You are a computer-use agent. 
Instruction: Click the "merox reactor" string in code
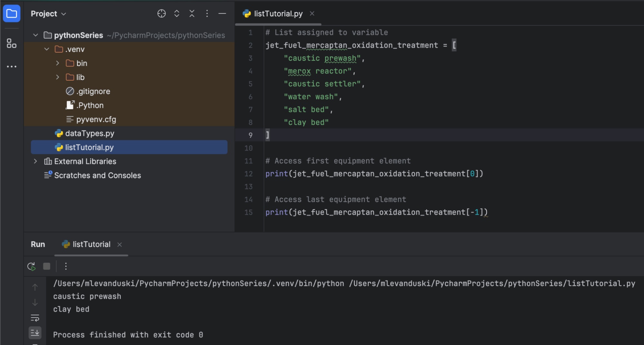318,71
